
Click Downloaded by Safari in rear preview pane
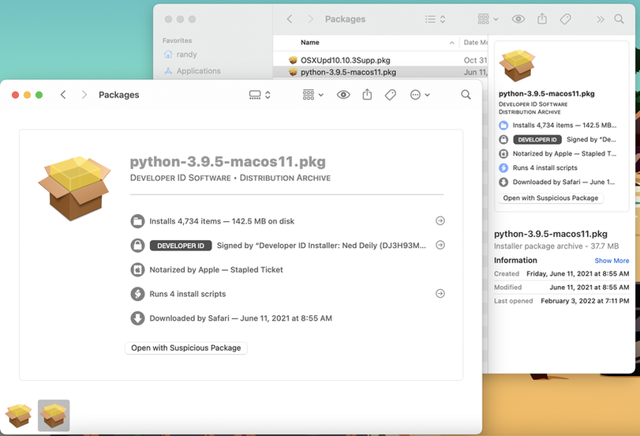pyautogui.click(x=564, y=182)
